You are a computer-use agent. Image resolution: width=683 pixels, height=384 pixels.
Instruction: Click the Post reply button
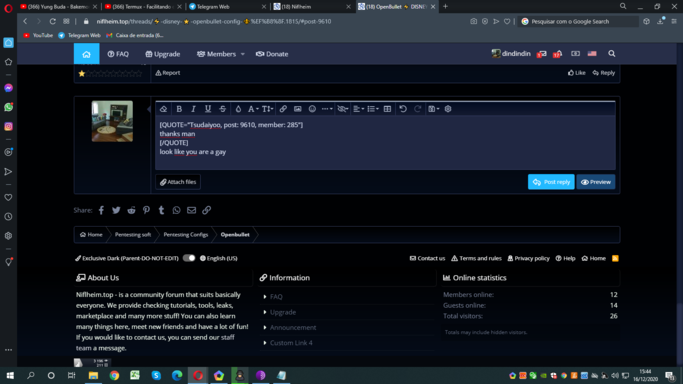coord(551,182)
